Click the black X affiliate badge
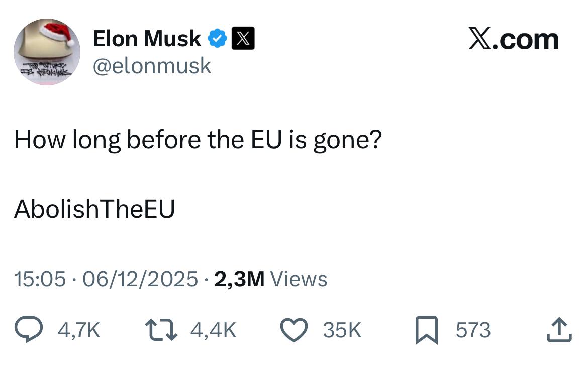 tap(243, 39)
